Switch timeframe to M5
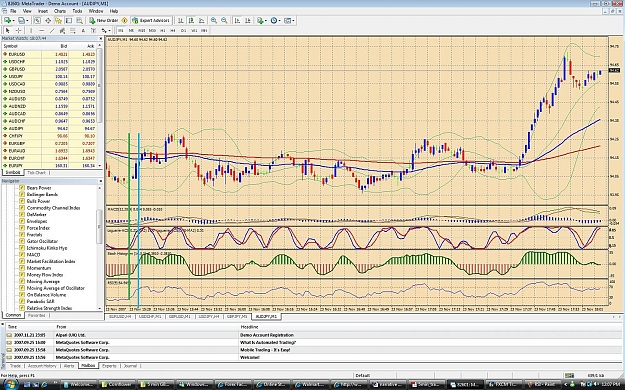625x390 pixels. click(x=131, y=30)
